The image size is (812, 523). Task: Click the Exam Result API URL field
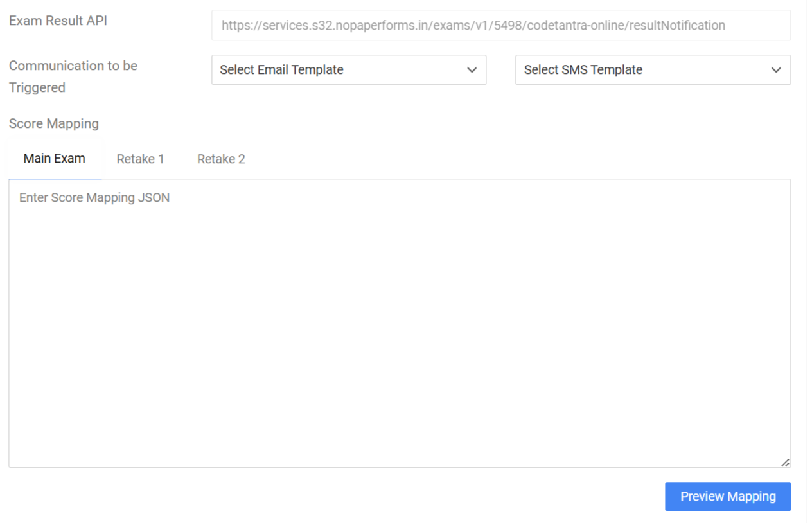[500, 26]
